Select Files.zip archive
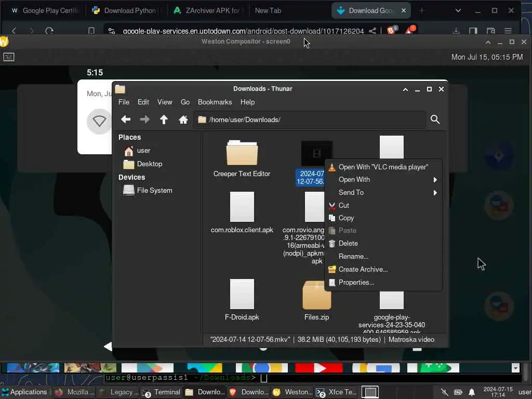Image resolution: width=532 pixels, height=399 pixels. [x=316, y=301]
